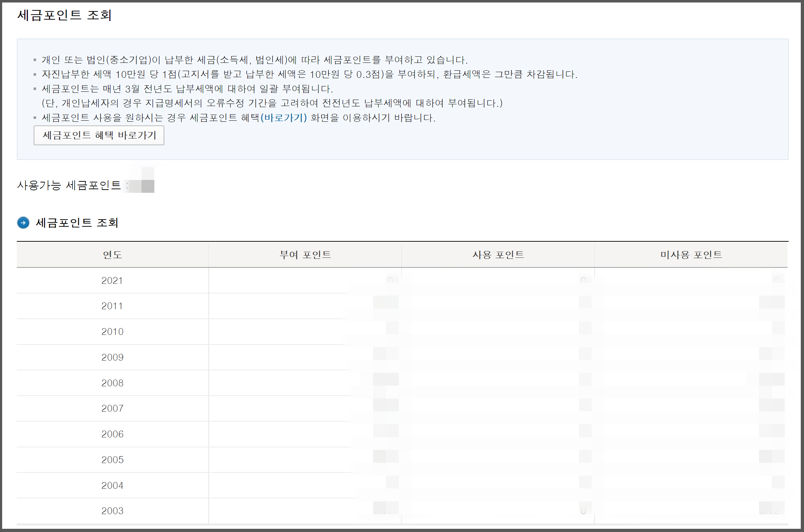
Task: Click the 2009 year row cell
Action: [x=113, y=357]
